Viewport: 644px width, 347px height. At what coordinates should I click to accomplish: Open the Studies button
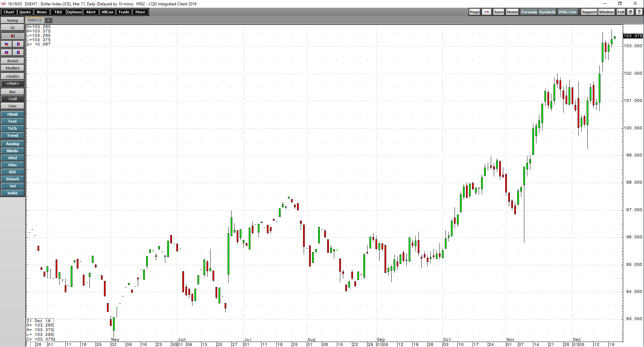12,68
